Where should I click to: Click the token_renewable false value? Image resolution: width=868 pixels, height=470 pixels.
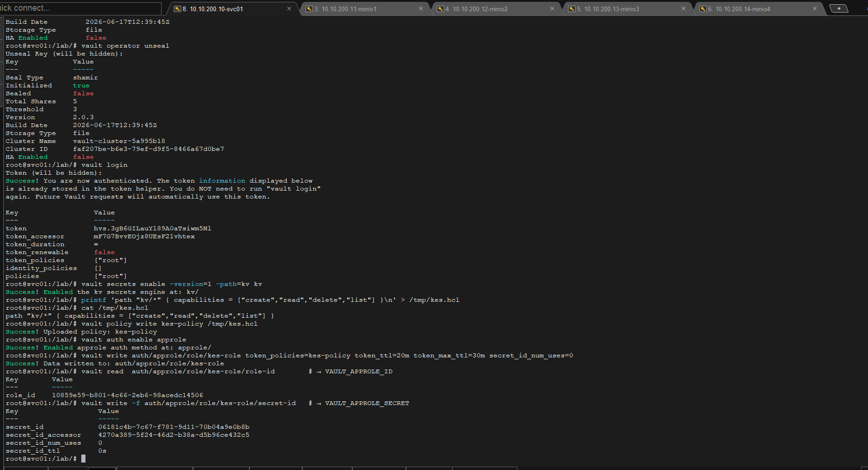104,252
